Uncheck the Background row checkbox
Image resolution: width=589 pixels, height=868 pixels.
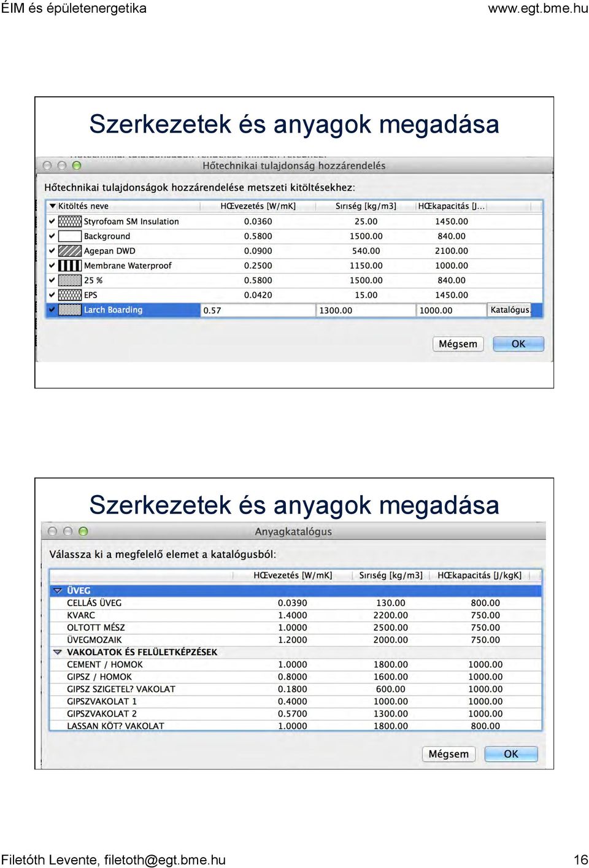coord(52,236)
